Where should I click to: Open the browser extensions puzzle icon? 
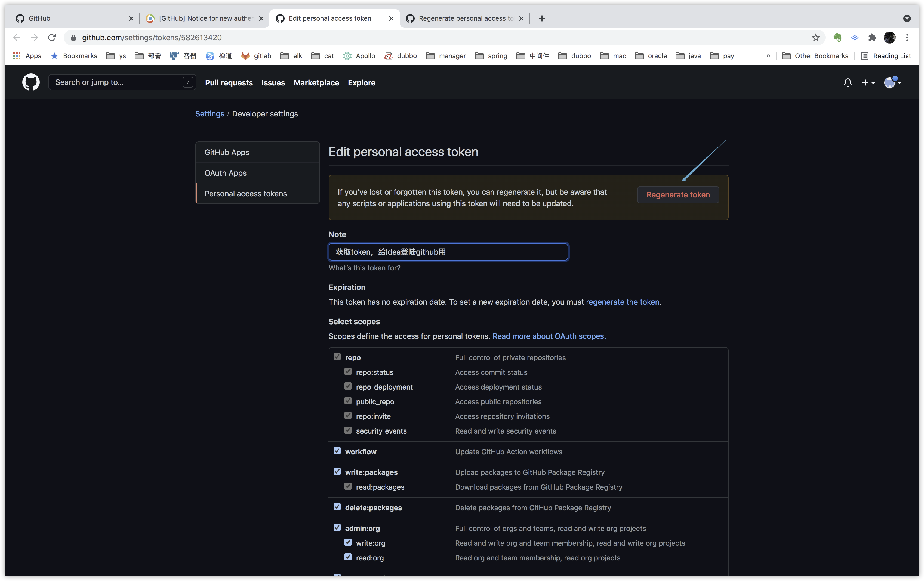[872, 37]
